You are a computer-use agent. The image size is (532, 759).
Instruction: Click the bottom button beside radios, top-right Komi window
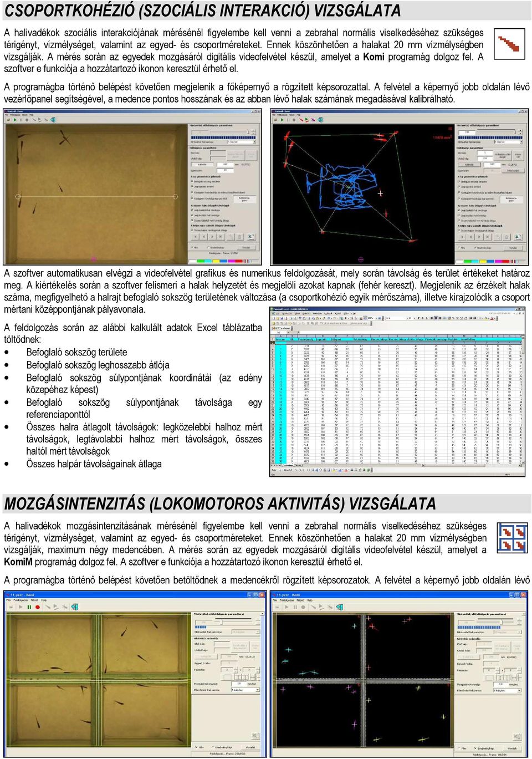point(513,248)
